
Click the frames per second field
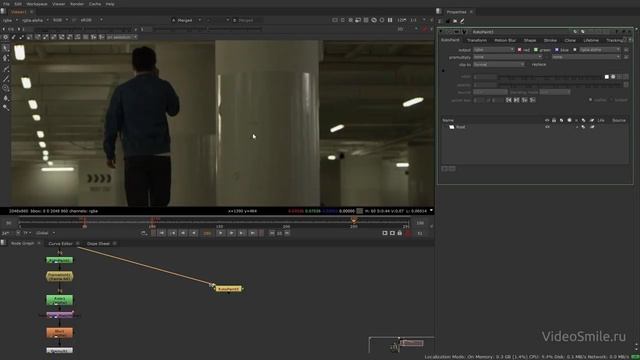tap(6, 233)
